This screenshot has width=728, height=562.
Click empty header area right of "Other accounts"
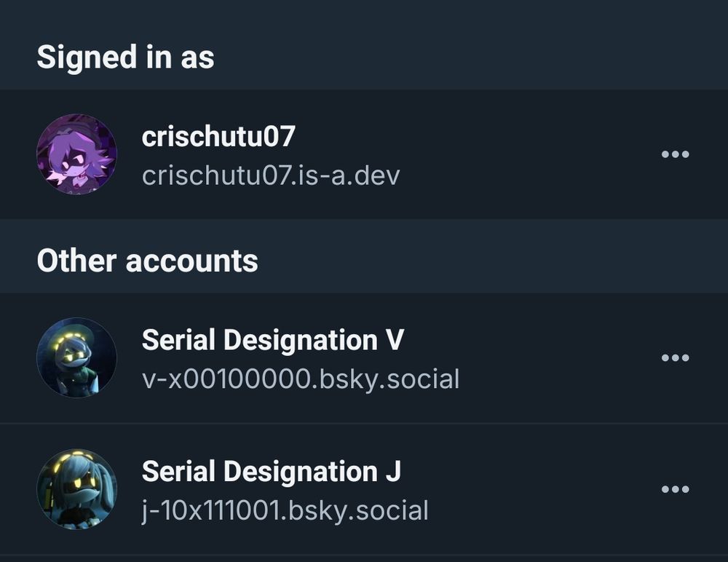tap(495, 261)
